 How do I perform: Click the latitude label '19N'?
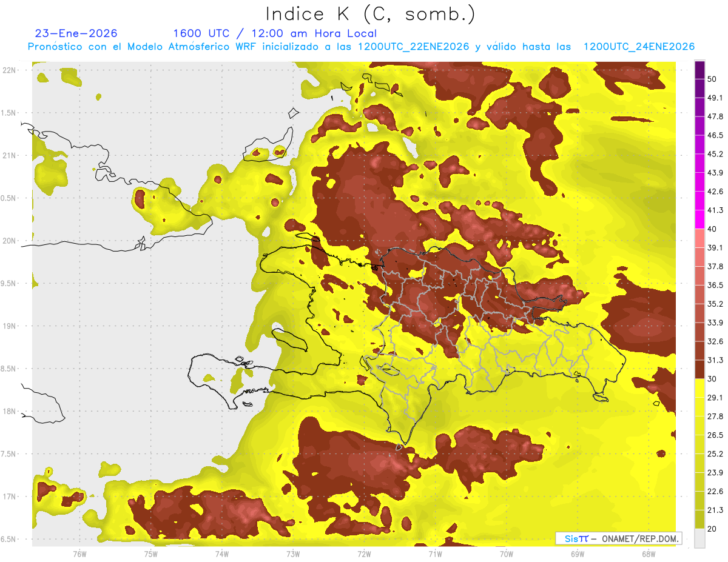tap(10, 326)
